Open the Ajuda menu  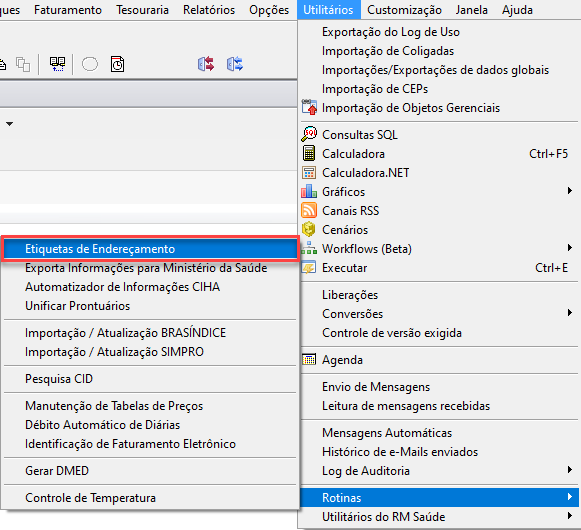click(517, 10)
